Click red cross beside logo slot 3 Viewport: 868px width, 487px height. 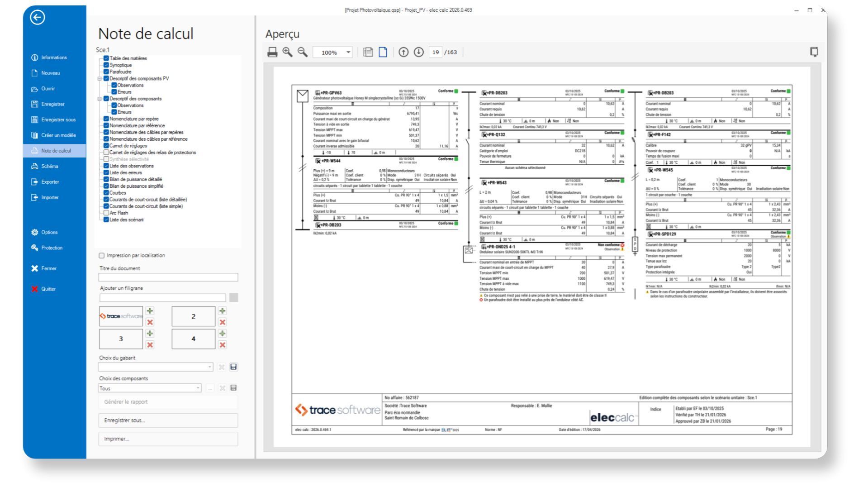click(x=150, y=345)
